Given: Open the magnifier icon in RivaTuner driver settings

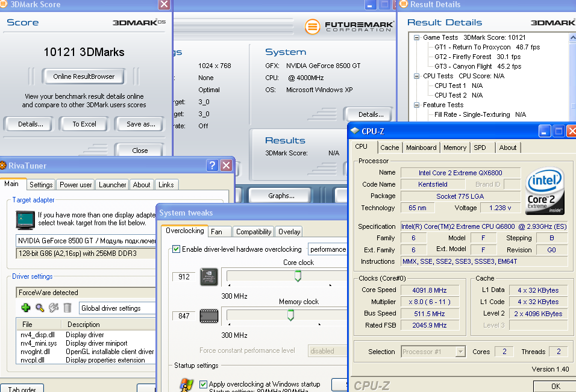Looking at the screenshot, I should [40, 308].
